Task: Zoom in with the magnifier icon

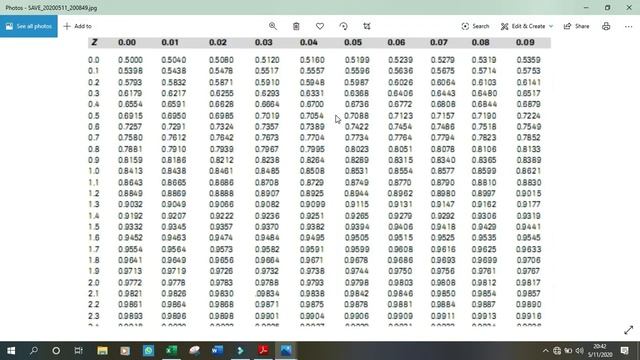Action: [x=273, y=26]
